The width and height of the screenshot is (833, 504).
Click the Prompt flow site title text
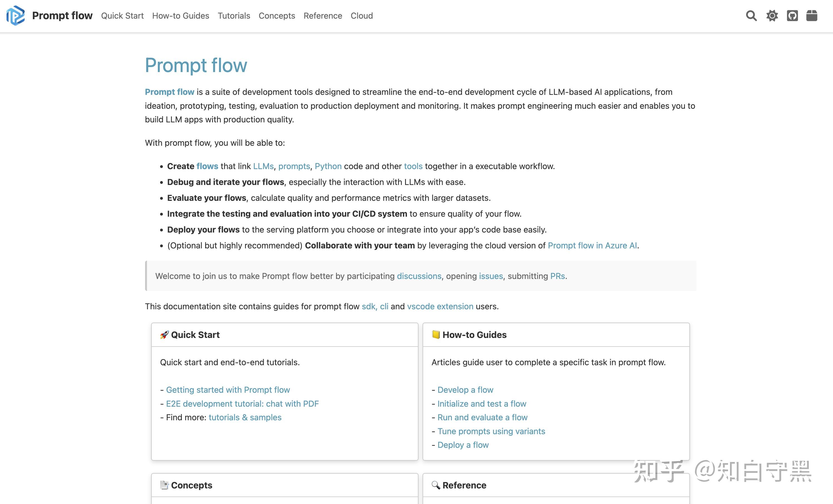(62, 16)
